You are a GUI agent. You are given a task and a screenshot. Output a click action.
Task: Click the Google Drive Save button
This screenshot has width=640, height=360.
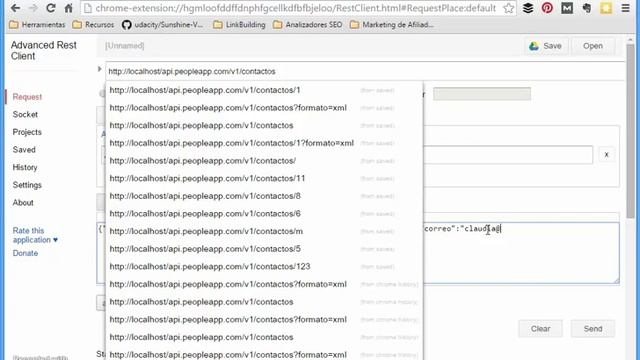[545, 46]
